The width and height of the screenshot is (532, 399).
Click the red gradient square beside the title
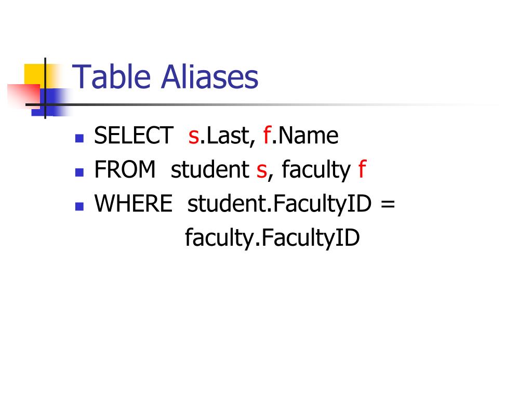23,96
